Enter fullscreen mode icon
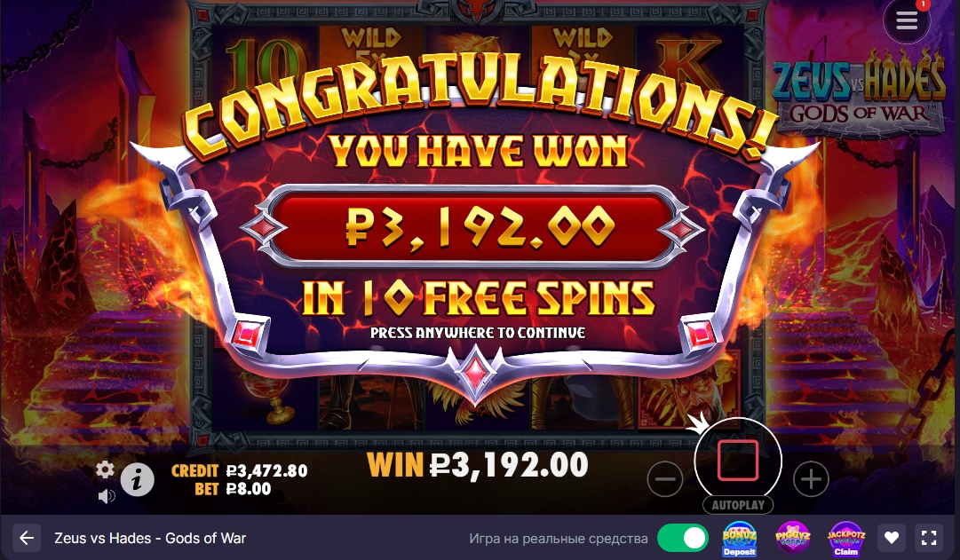Viewport: 960px width, 560px height. (929, 538)
